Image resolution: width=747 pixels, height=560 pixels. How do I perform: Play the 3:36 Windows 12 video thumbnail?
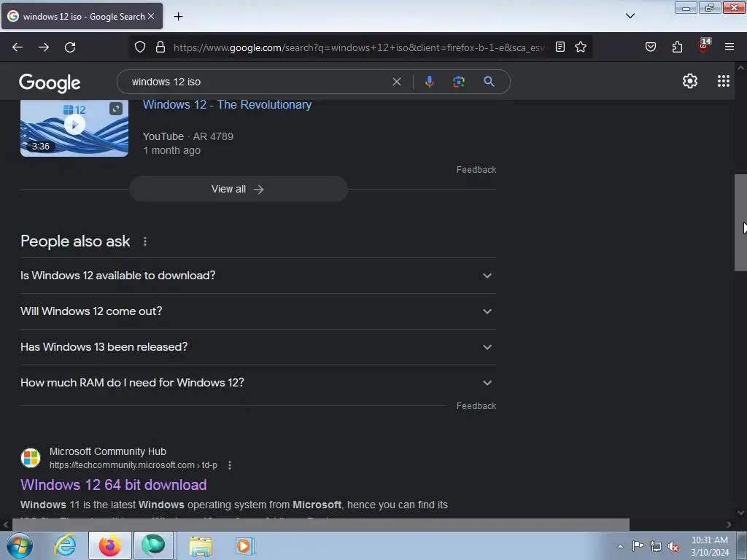(74, 128)
